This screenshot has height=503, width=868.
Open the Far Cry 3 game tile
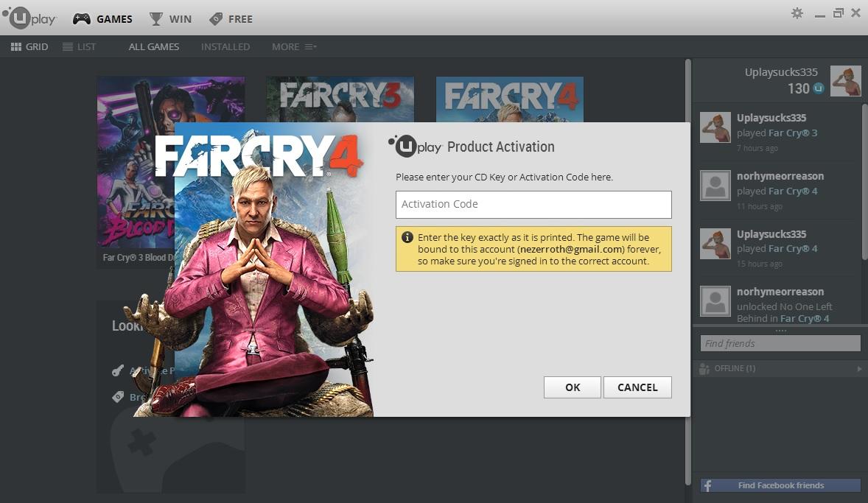340,99
